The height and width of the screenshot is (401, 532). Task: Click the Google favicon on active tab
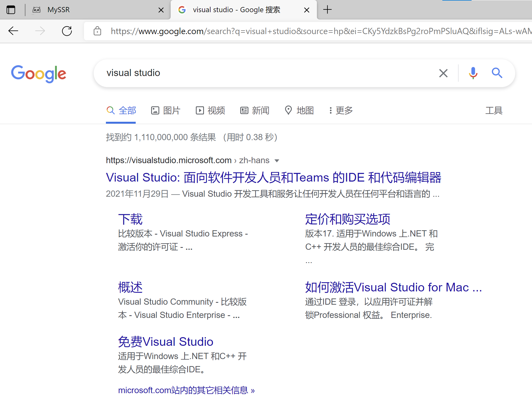coord(182,10)
